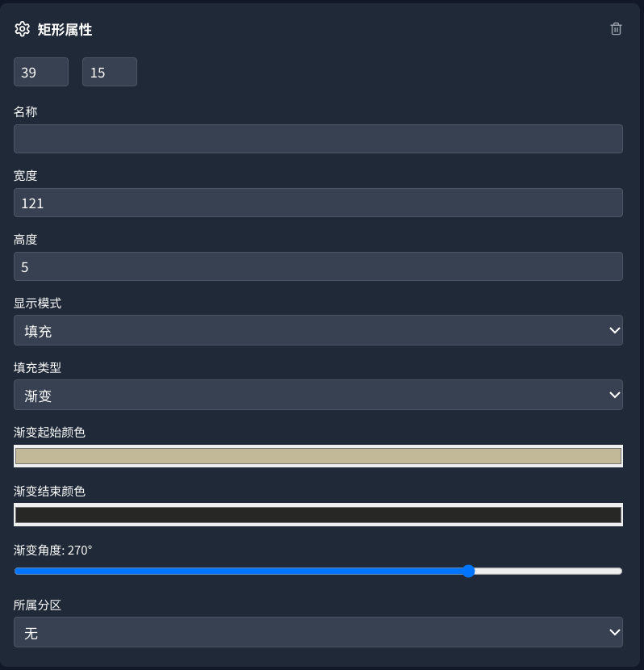This screenshot has height=670, width=644.
Task: Click the gradient angle slider handle
Action: (469, 571)
